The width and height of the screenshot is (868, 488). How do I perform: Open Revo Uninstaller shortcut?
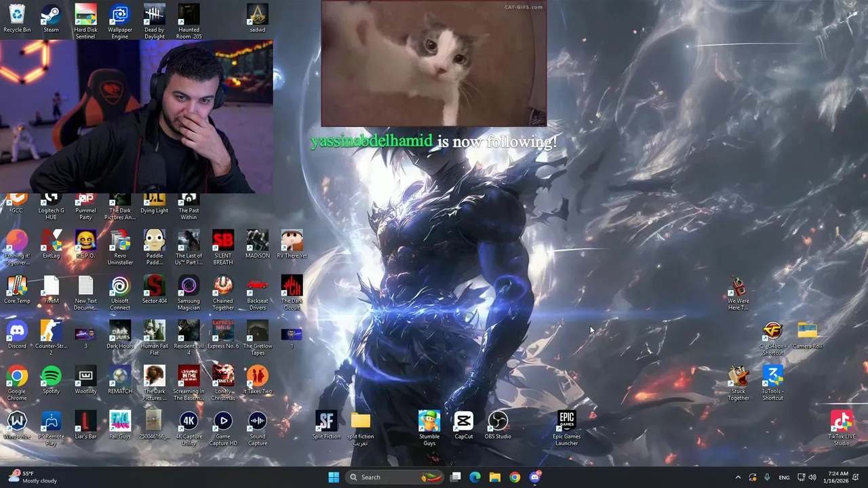pos(120,247)
